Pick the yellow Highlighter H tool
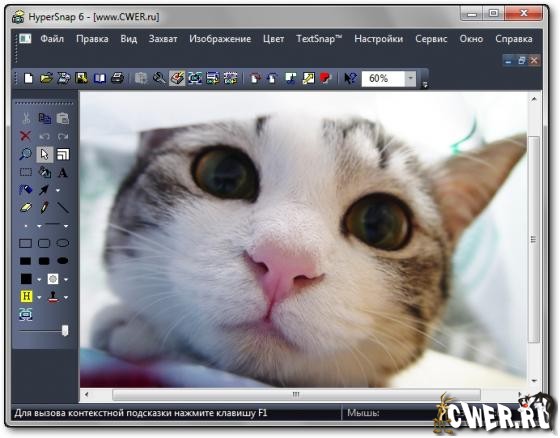 coord(26,296)
